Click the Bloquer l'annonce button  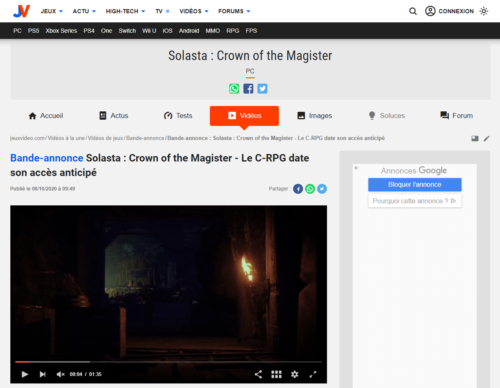pos(415,185)
